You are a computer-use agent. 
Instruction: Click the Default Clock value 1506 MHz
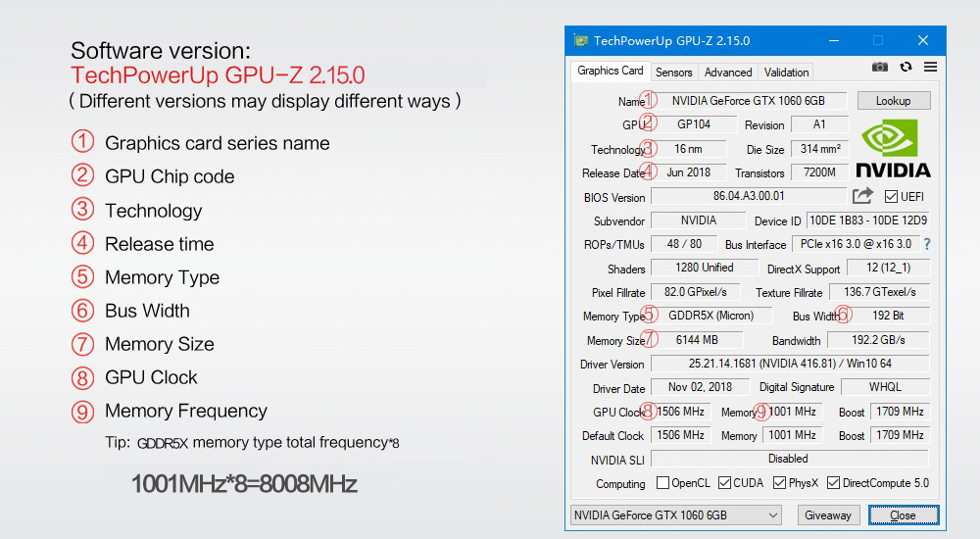click(681, 435)
